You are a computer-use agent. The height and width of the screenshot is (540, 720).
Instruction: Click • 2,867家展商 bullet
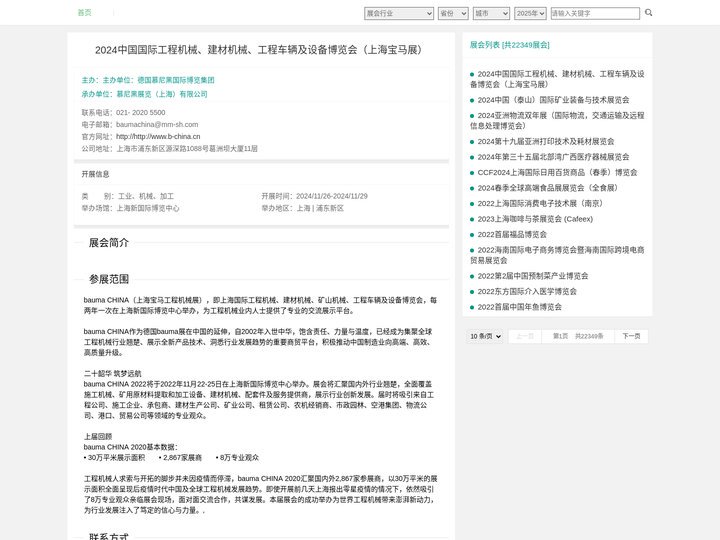[x=180, y=457]
